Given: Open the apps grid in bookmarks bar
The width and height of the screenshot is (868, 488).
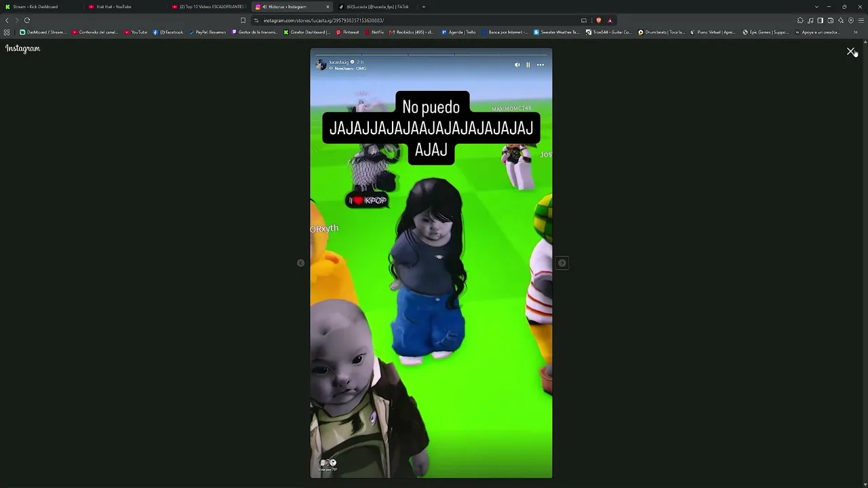Looking at the screenshot, I should tap(7, 33).
